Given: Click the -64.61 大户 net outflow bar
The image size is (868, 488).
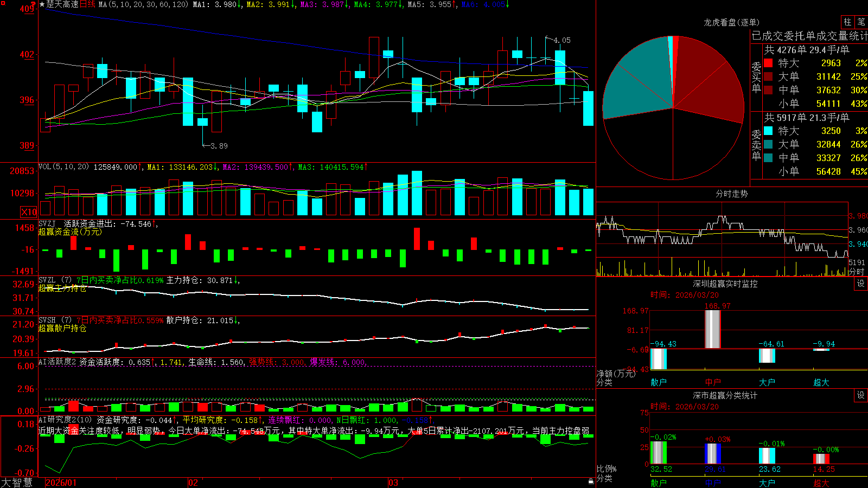Looking at the screenshot, I should [767, 356].
